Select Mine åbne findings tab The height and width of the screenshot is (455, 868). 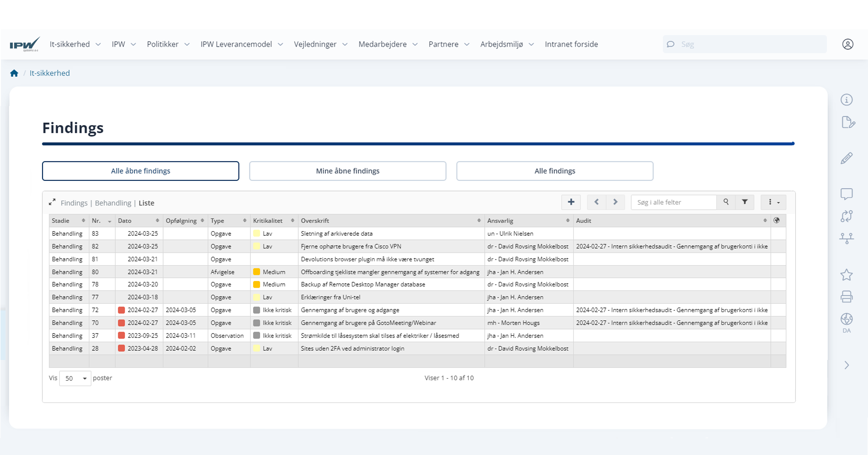point(348,171)
